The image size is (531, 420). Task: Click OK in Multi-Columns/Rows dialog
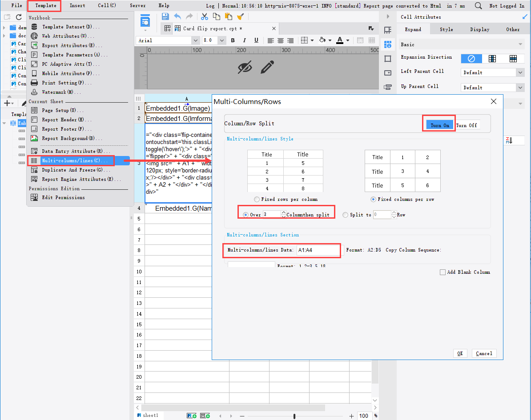coord(460,353)
